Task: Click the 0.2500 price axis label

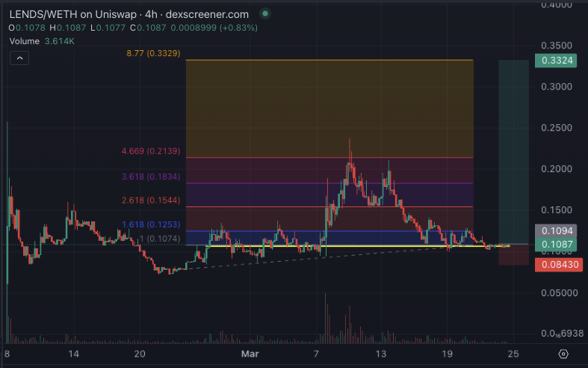Action: tap(557, 128)
